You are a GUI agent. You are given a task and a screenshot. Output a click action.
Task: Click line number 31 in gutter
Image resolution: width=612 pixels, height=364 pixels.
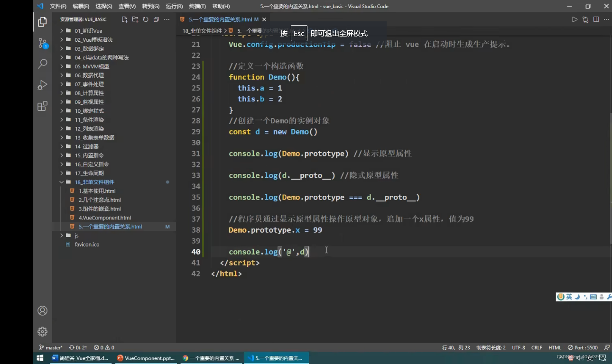195,154
